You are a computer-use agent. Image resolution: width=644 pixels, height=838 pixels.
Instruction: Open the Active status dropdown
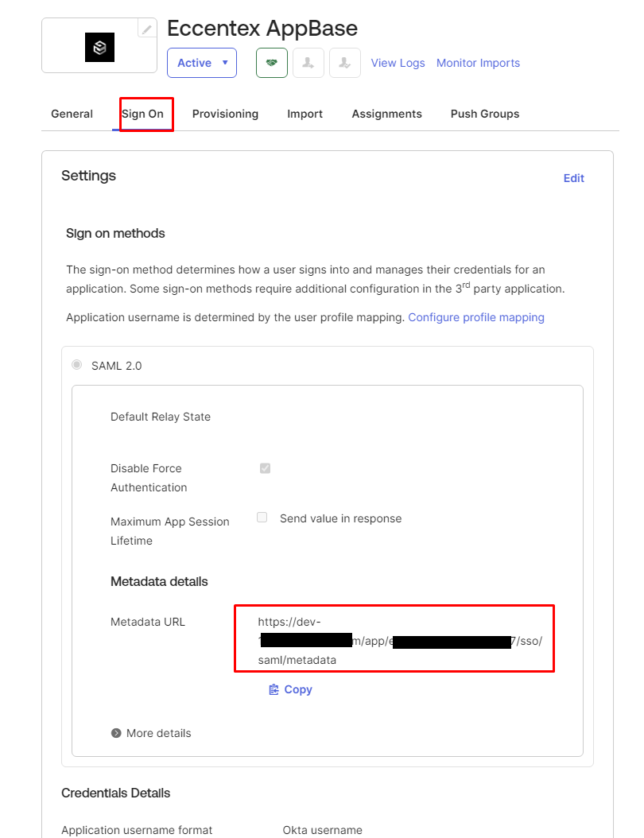[202, 63]
